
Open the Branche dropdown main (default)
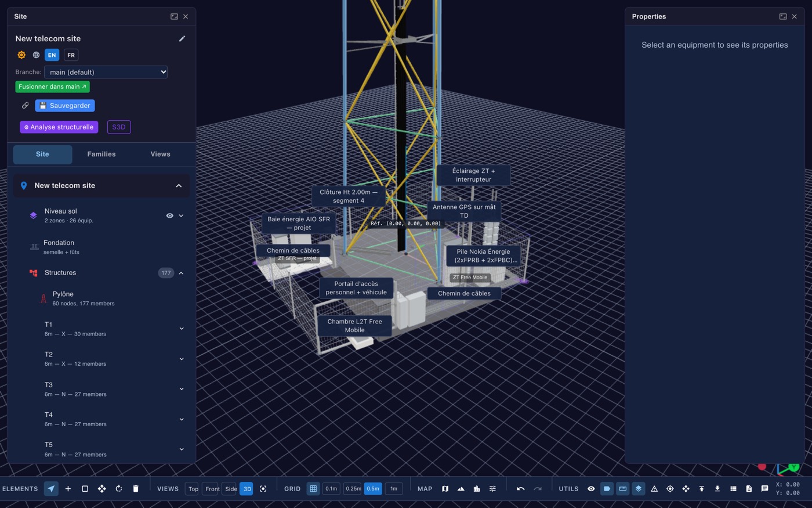[x=106, y=72]
